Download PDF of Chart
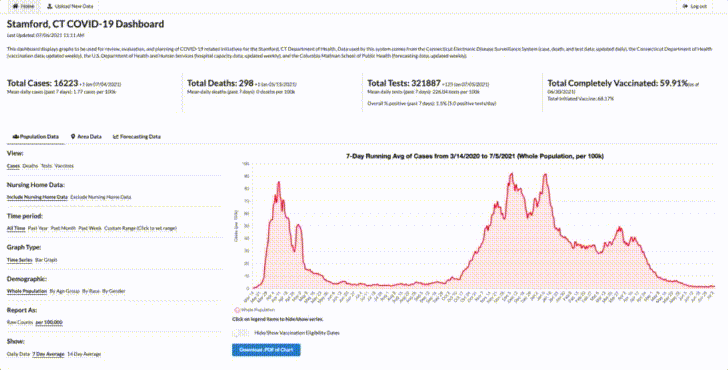The height and width of the screenshot is (370, 728). coord(266,350)
